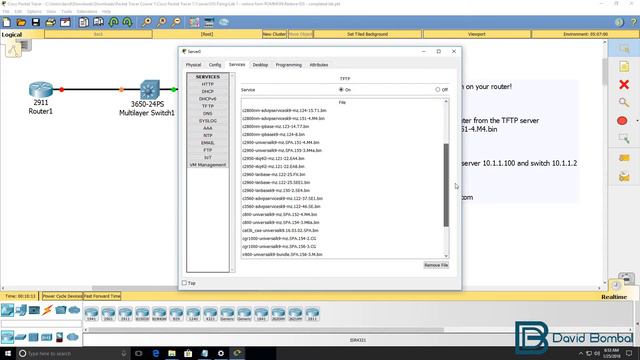
Task: Click the Help question mark icon
Action: pos(633,22)
